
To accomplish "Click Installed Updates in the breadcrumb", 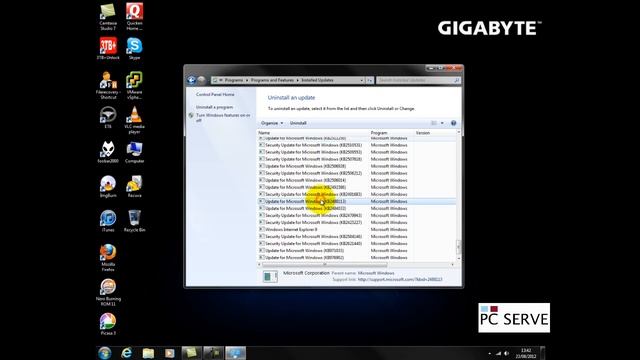I will (x=318, y=80).
